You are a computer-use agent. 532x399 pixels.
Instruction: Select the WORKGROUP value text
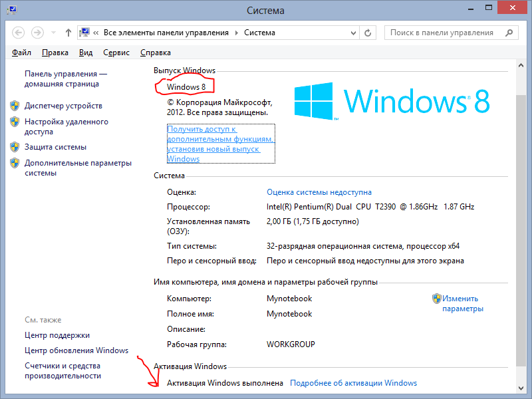(x=291, y=344)
